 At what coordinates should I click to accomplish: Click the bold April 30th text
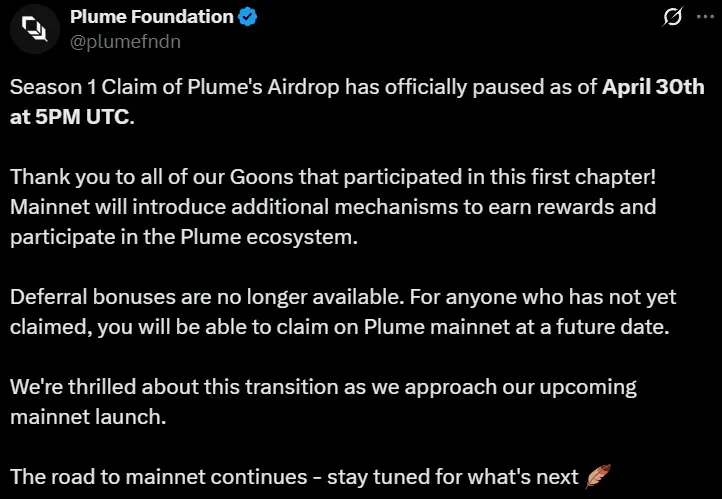pyautogui.click(x=653, y=87)
